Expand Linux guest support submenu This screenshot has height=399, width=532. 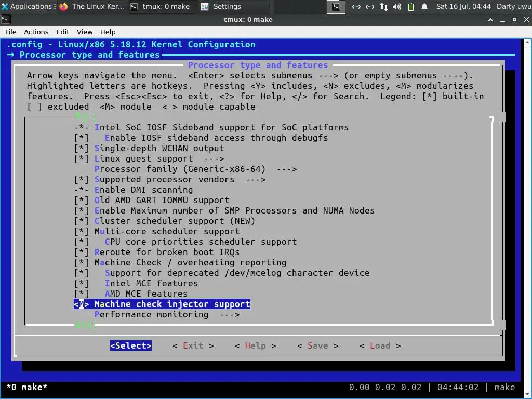coord(149,159)
